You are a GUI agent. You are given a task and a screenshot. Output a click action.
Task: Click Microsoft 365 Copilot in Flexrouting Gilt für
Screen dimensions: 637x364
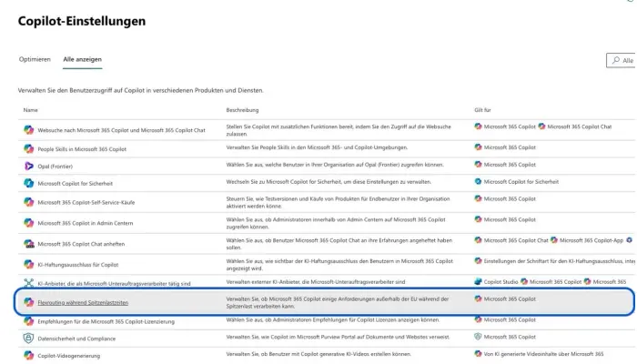click(x=510, y=299)
